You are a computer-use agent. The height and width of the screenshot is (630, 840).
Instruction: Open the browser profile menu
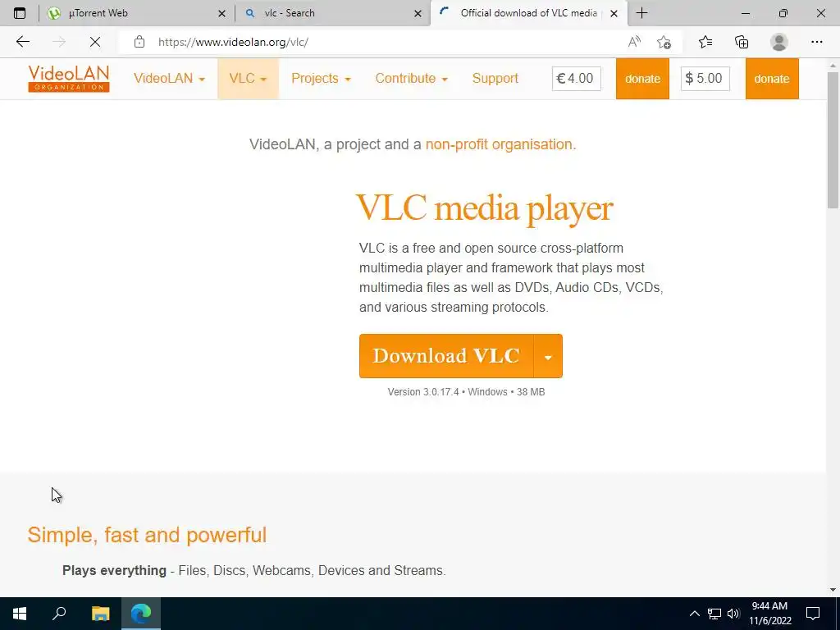point(779,42)
